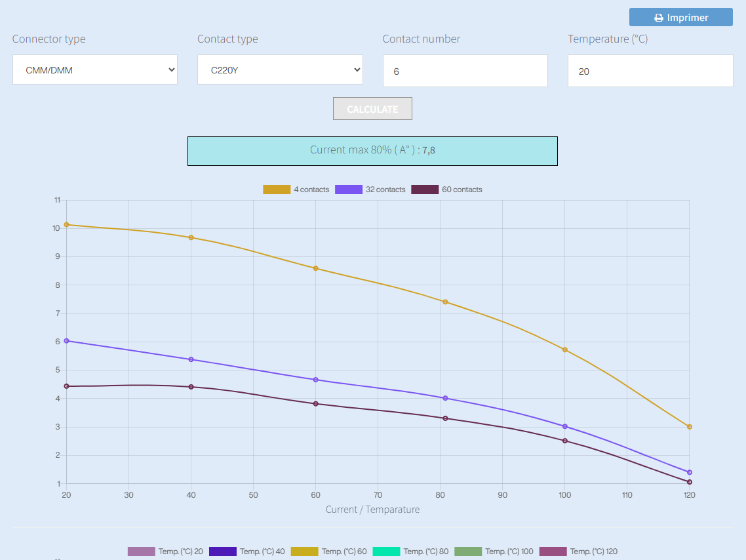Click the 4 contacts point at 100°C
The height and width of the screenshot is (560, 746).
[564, 350]
